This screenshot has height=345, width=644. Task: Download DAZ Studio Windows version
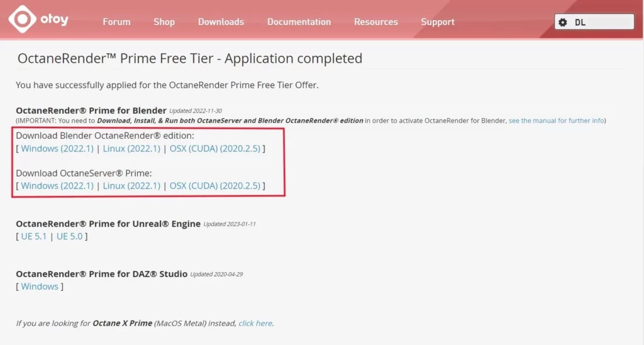(x=40, y=287)
